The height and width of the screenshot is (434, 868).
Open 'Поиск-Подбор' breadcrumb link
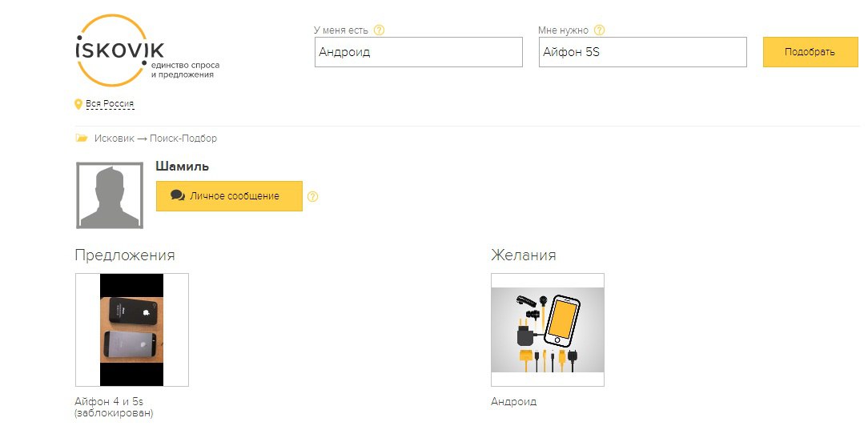point(183,139)
